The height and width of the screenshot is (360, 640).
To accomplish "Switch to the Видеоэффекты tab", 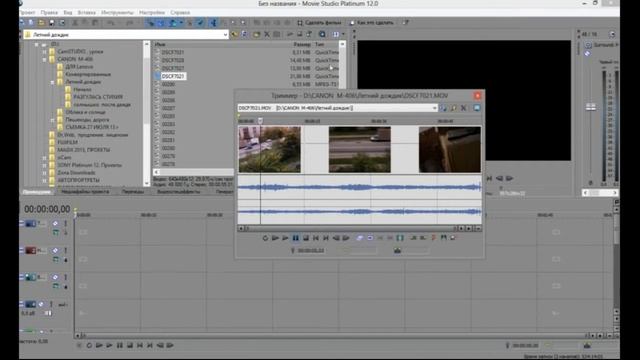I will tap(179, 192).
